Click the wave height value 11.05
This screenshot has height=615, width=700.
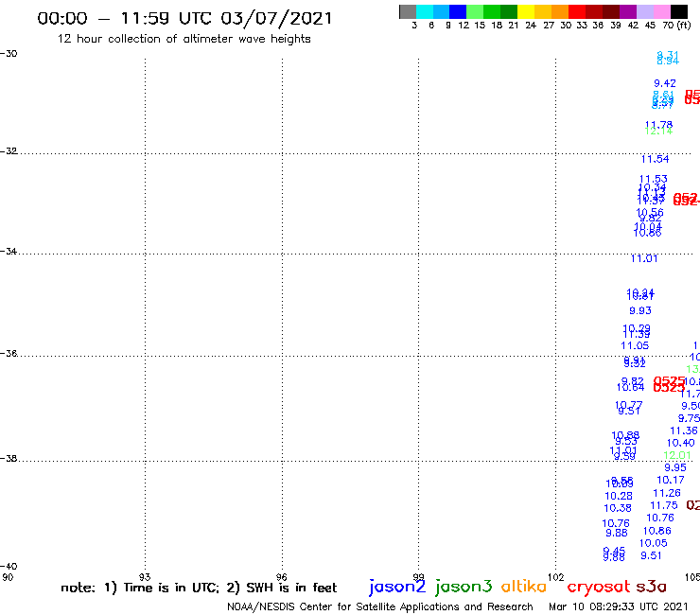(635, 345)
